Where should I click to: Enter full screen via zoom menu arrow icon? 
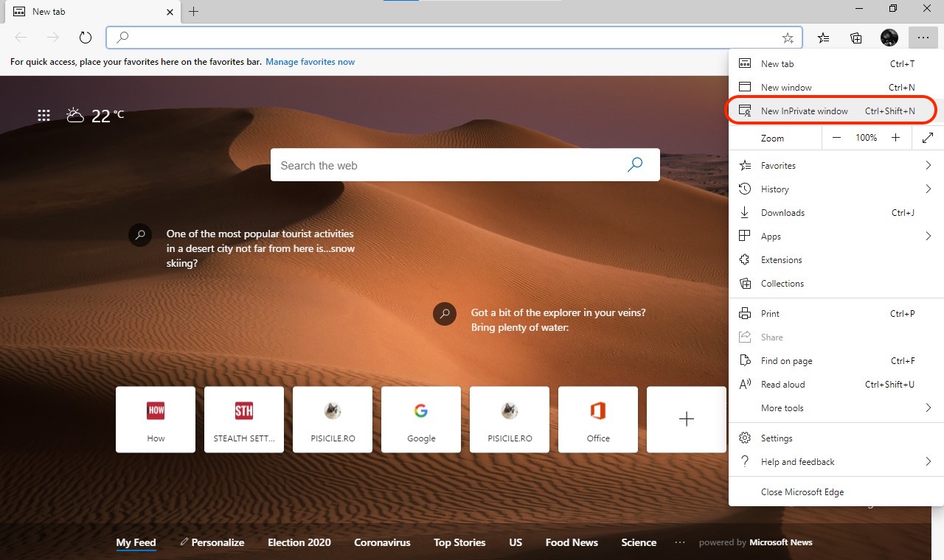pos(928,138)
